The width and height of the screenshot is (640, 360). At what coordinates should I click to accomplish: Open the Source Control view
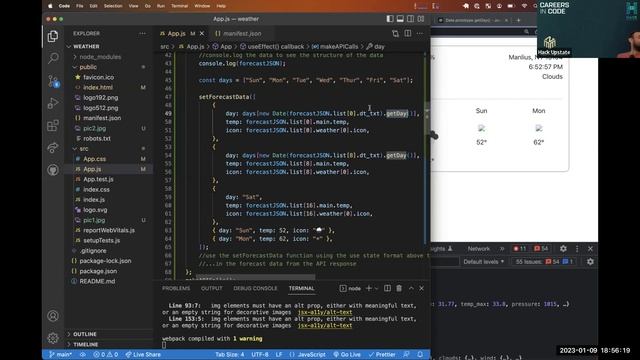click(x=53, y=81)
